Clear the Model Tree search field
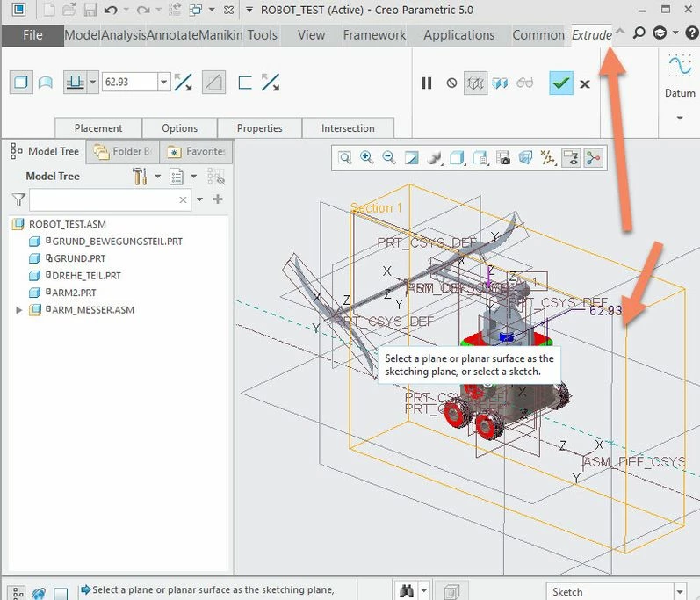This screenshot has height=600, width=700. [x=183, y=199]
